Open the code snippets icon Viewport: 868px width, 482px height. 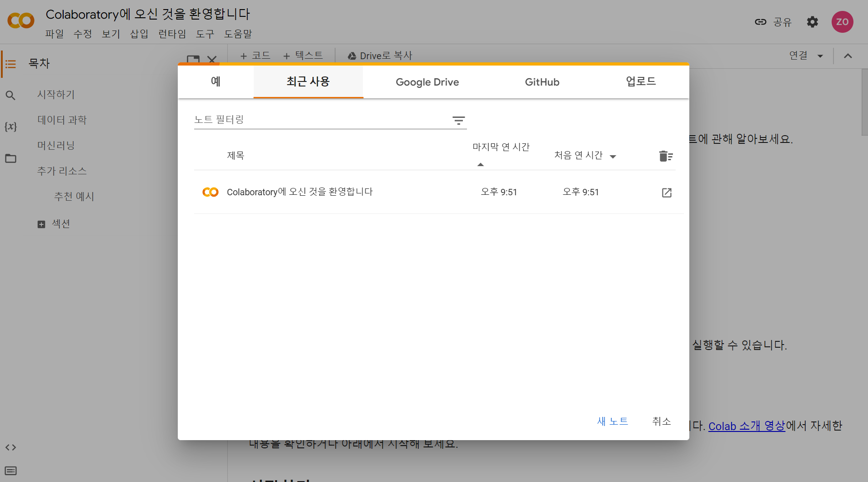pos(10,447)
